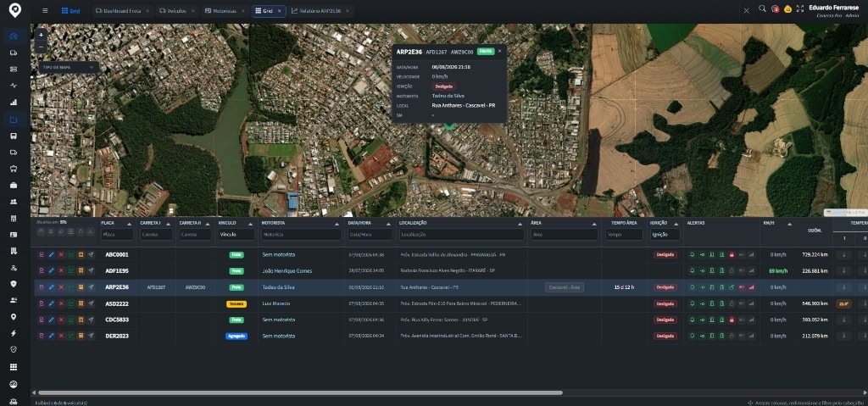Open the Tipo de Mapa dropdown
Screen dimensions: 868x406
tap(69, 67)
